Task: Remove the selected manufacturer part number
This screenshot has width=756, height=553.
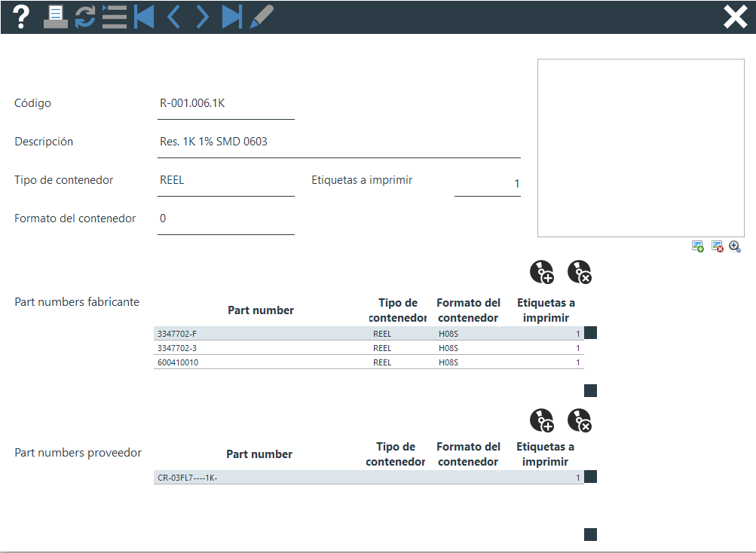Action: [579, 272]
